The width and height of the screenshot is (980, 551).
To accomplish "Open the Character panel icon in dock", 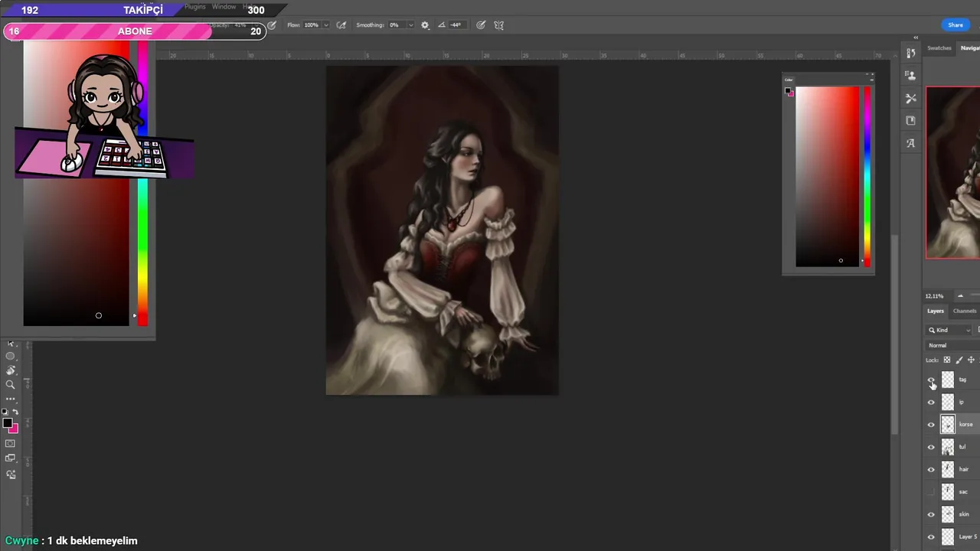I will [910, 143].
